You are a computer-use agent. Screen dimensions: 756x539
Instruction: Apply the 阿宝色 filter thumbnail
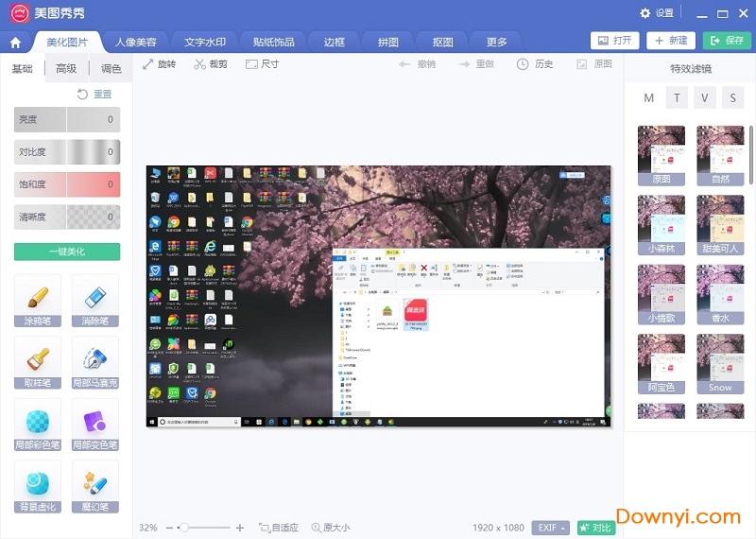[x=661, y=364]
